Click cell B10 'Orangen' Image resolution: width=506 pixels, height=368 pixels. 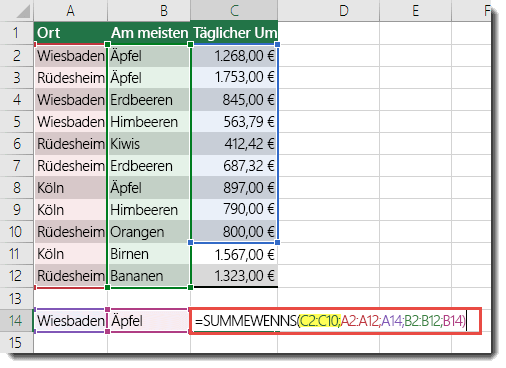coord(149,232)
